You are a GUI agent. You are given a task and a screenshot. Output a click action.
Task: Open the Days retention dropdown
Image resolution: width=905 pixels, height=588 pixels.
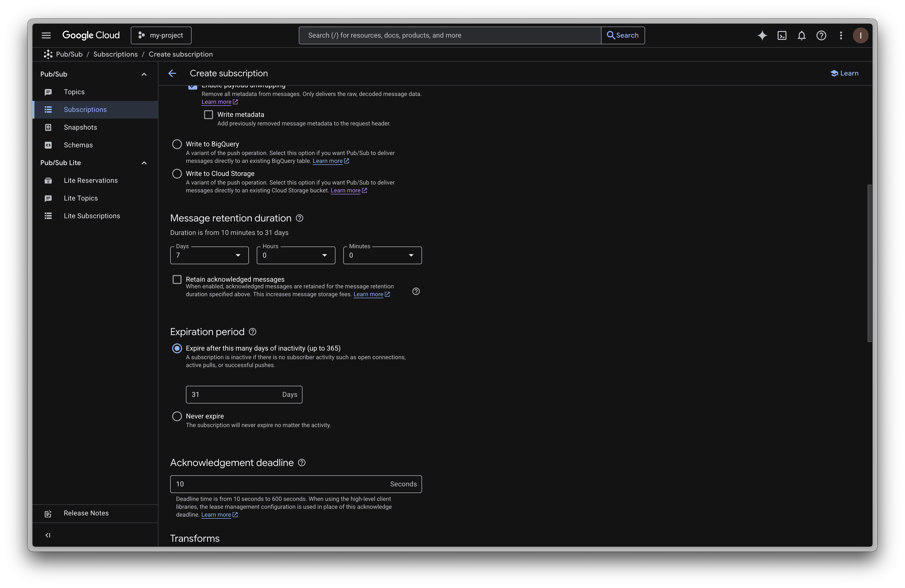point(209,255)
